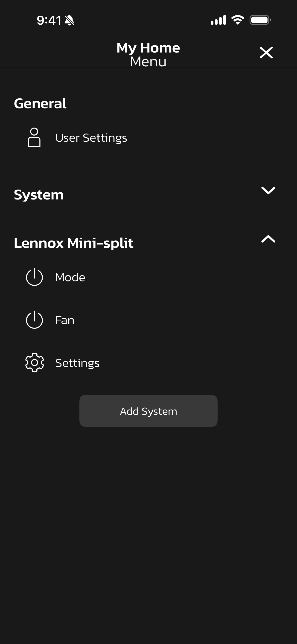Screen dimensions: 297x644
Task: Open the Lennox Mini-split Settings entry
Action: click(x=77, y=363)
